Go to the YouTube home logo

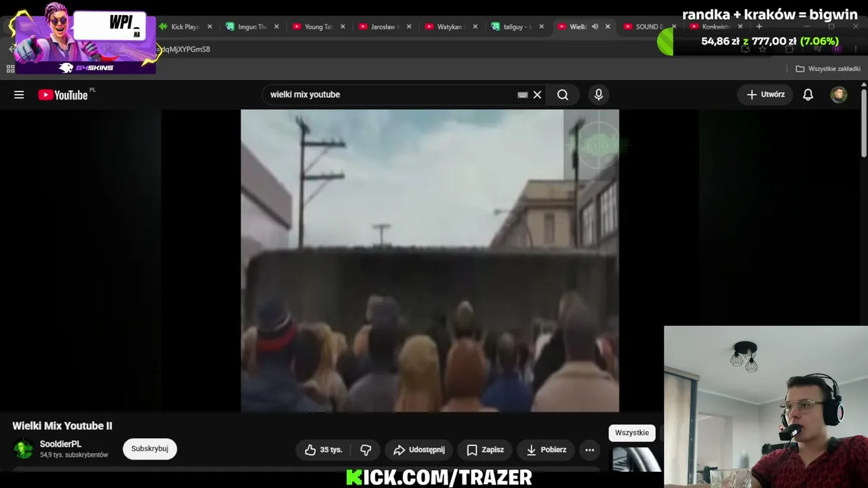[x=63, y=95]
